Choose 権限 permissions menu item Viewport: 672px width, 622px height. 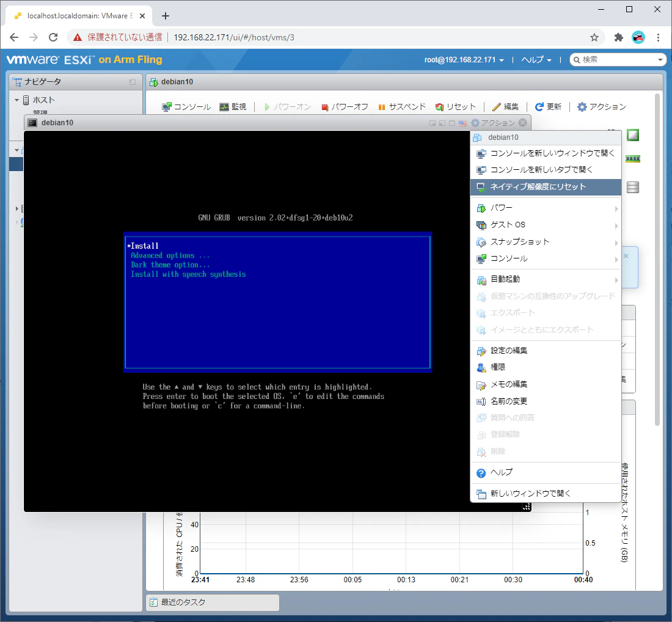546,367
